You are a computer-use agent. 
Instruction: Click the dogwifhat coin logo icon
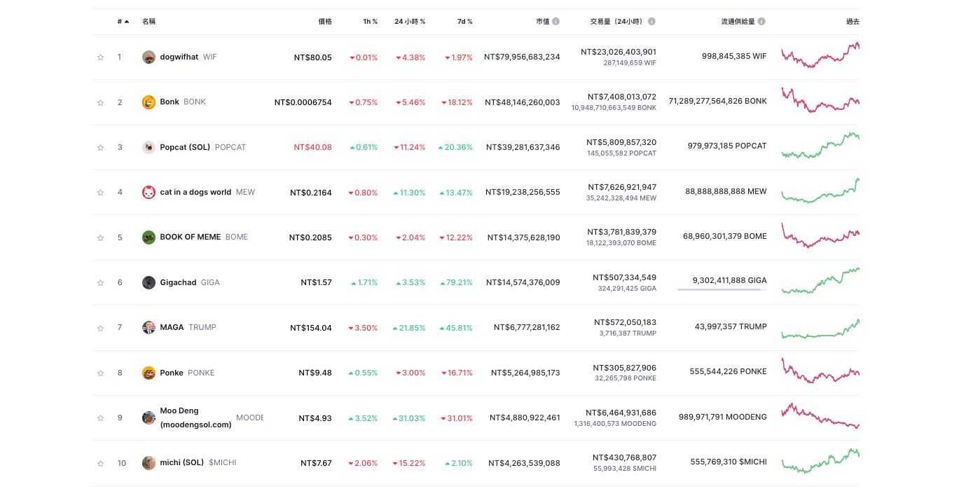(x=149, y=57)
